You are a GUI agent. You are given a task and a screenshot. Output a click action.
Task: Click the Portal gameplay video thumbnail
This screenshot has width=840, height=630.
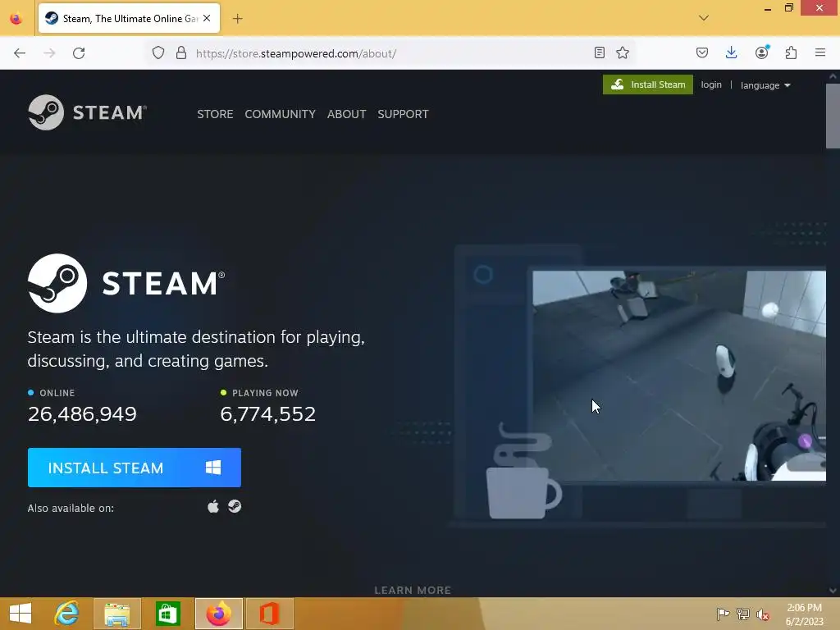click(678, 376)
